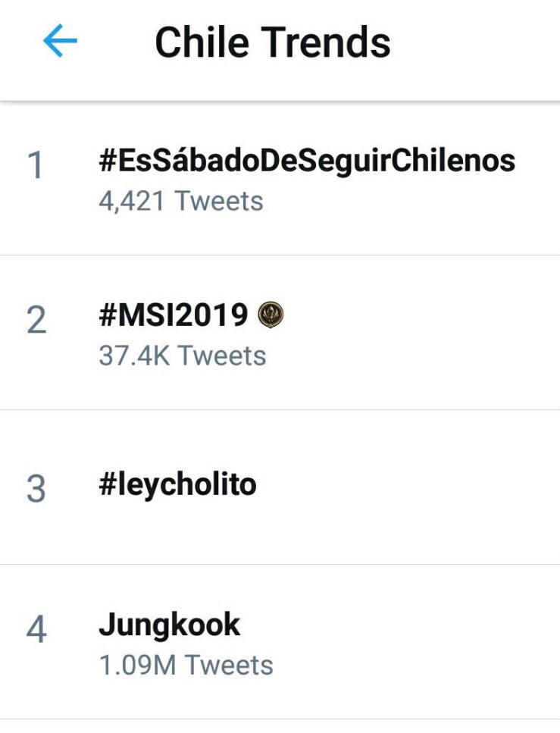560x733 pixels.
Task: View the Jungkook trending topic
Action: tap(170, 625)
